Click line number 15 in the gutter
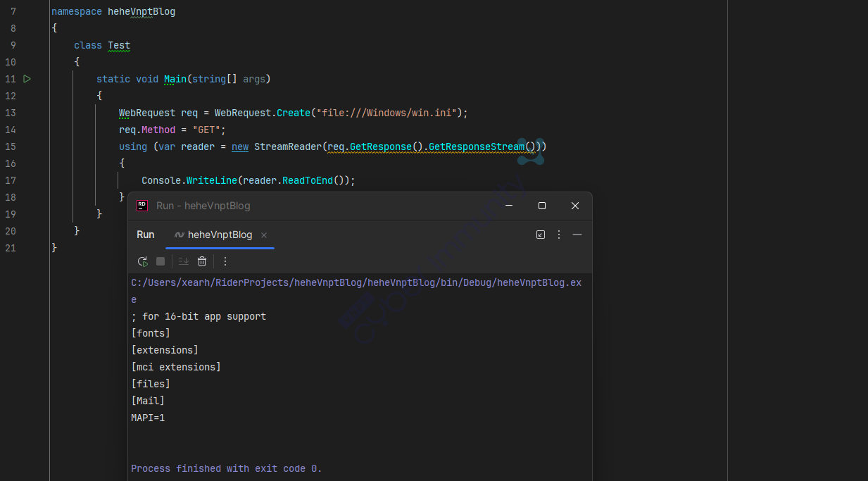The height and width of the screenshot is (481, 868). click(10, 146)
